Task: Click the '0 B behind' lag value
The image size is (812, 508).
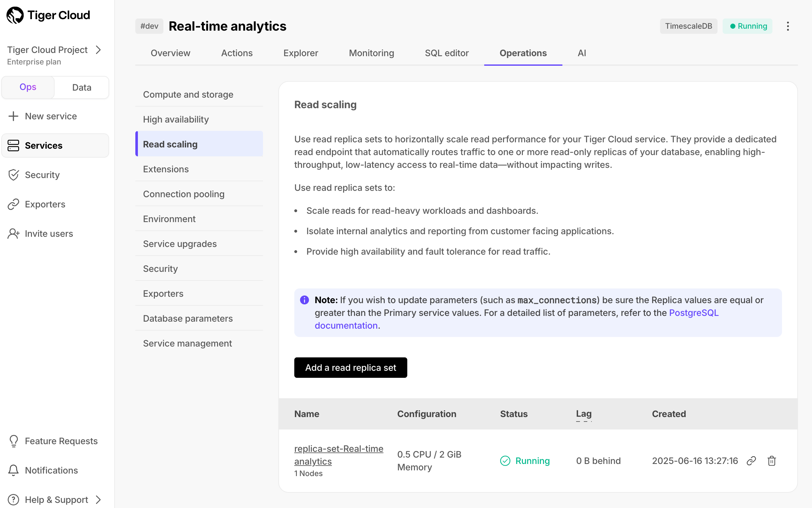Action: click(598, 461)
